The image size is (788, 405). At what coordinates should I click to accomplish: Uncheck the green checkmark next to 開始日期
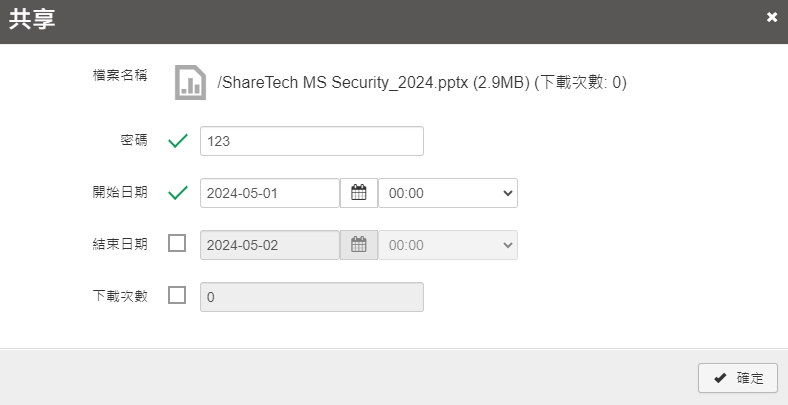[178, 193]
